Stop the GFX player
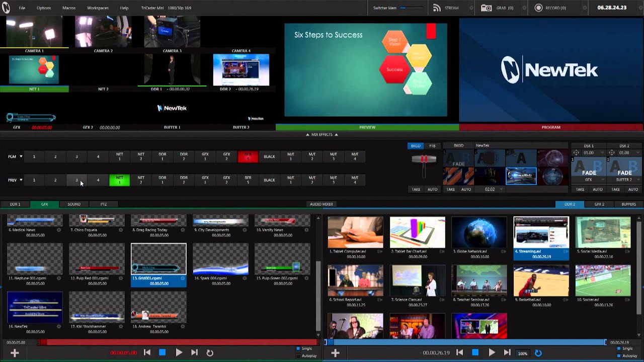644x362 pixels. [x=163, y=352]
